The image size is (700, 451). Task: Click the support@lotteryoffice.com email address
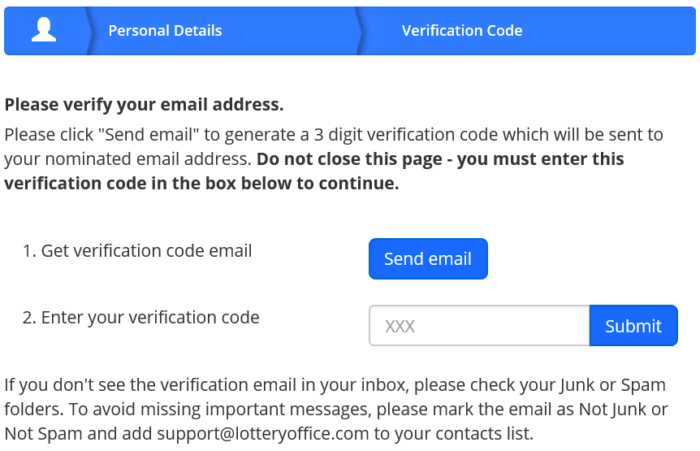pos(263,434)
